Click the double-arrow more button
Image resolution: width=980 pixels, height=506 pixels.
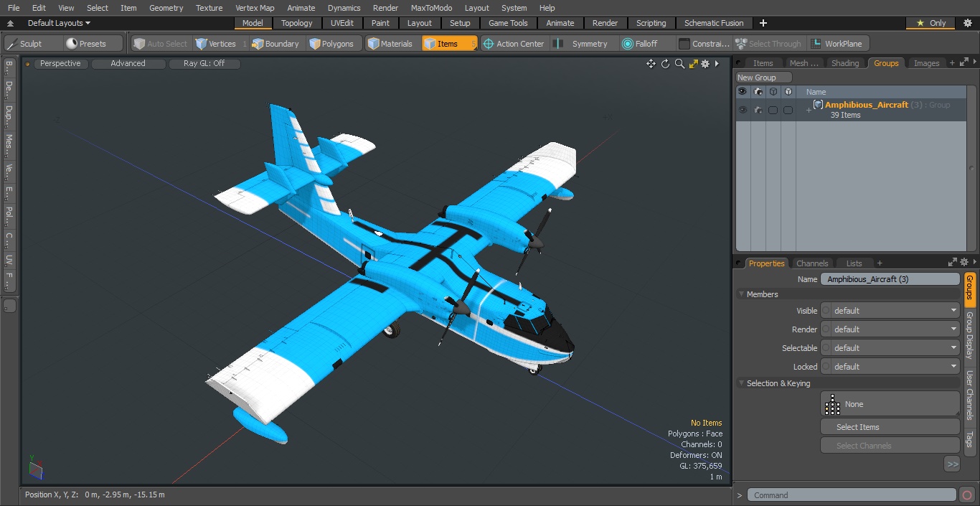click(x=952, y=464)
